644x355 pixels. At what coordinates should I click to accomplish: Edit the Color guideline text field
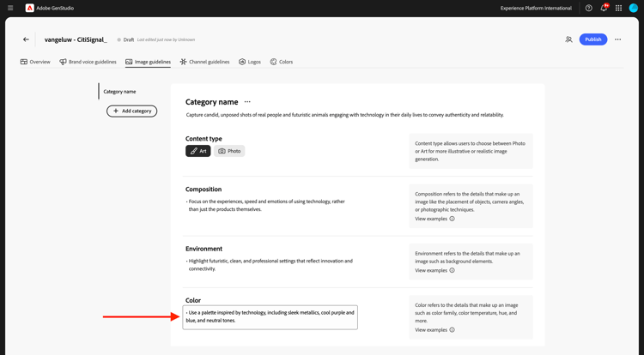point(270,316)
